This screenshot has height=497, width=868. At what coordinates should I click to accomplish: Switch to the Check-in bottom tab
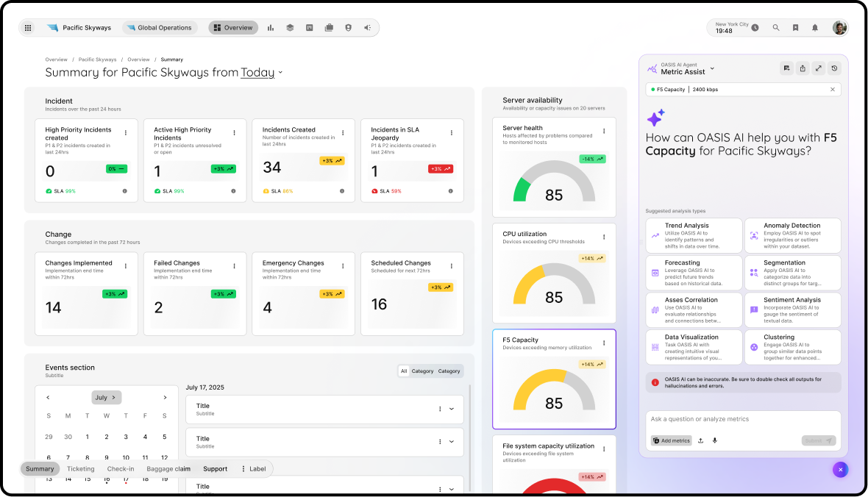[121, 469]
